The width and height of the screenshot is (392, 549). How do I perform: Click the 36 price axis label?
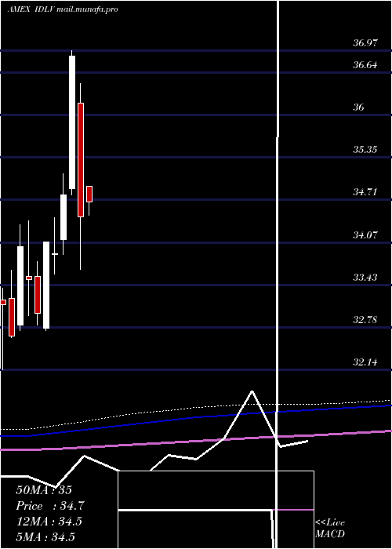[x=359, y=107]
